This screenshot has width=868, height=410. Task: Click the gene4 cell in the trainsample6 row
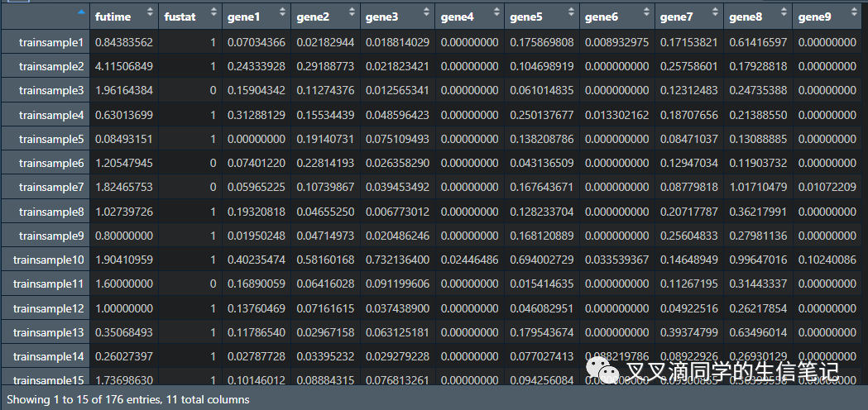pyautogui.click(x=469, y=163)
